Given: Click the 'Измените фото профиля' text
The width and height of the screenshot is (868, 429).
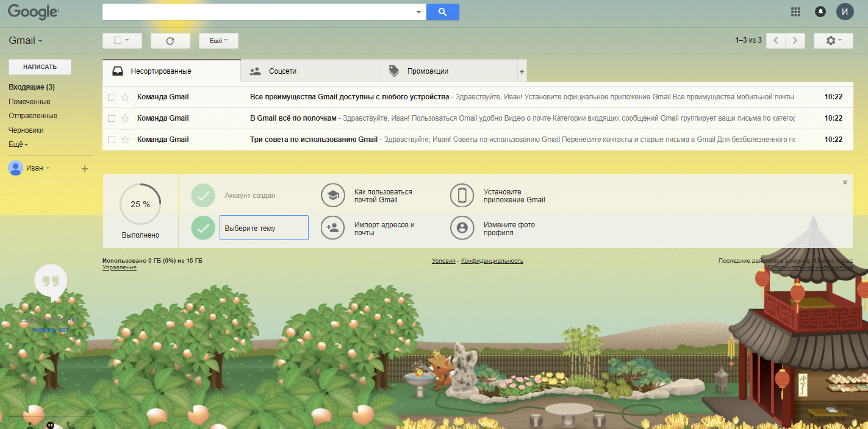Looking at the screenshot, I should pyautogui.click(x=509, y=229).
